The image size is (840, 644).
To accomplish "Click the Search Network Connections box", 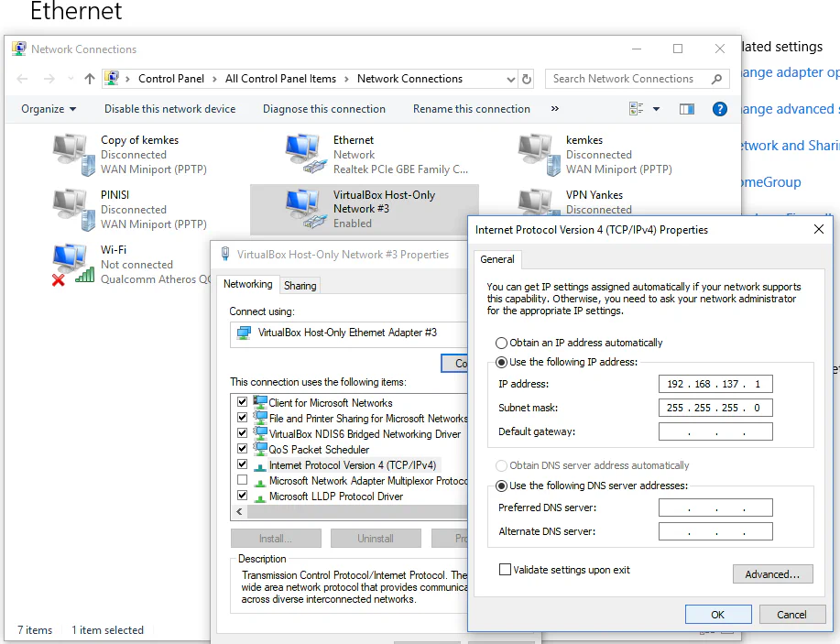I will pos(638,79).
